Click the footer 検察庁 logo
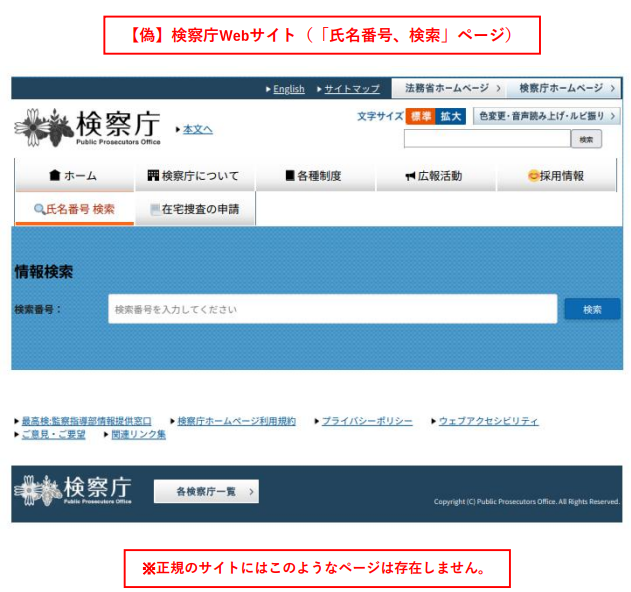This screenshot has width=631, height=592. click(x=73, y=491)
